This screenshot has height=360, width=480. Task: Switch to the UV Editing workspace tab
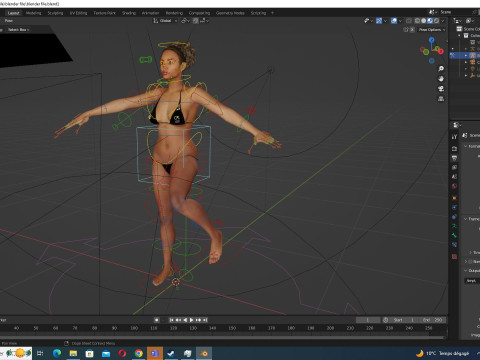click(x=78, y=13)
